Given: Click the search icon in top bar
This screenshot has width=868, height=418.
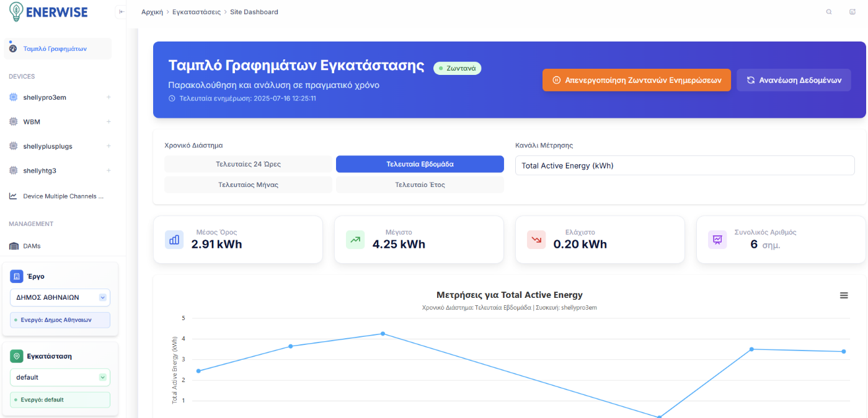Looking at the screenshot, I should [829, 12].
